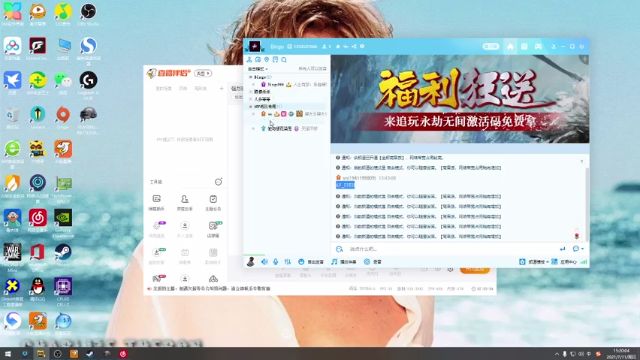Image resolution: width=640 pixels, height=360 pixels.
Task: Click the enter/send arrow icon in chat box
Action: (562, 249)
